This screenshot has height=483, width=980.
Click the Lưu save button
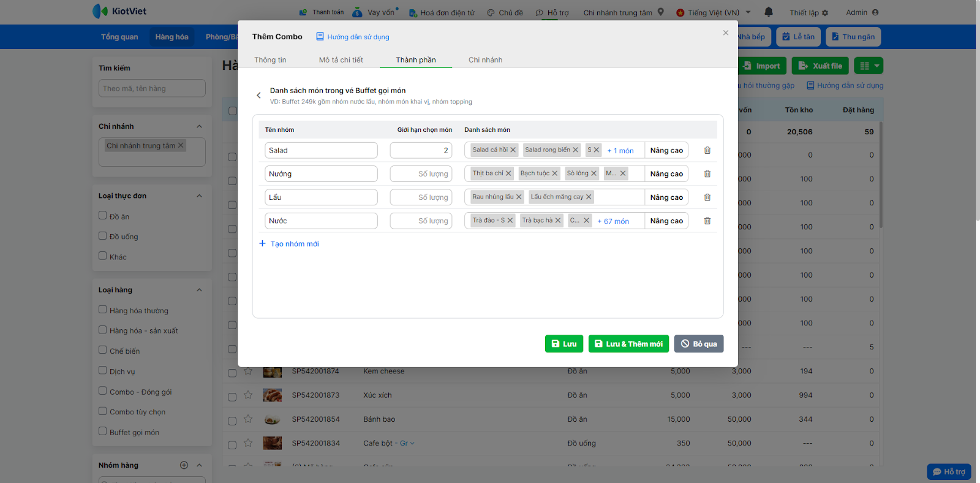pos(564,344)
